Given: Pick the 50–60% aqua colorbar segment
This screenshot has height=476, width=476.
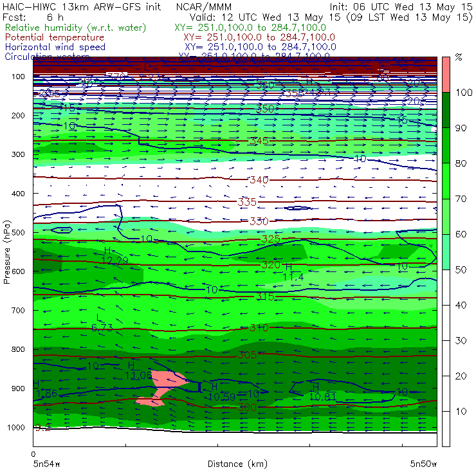Looking at the screenshot, I should (x=446, y=252).
